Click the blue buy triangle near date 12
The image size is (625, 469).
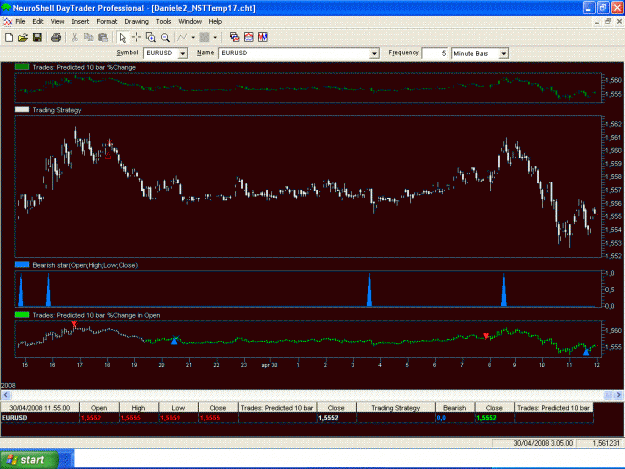(586, 352)
